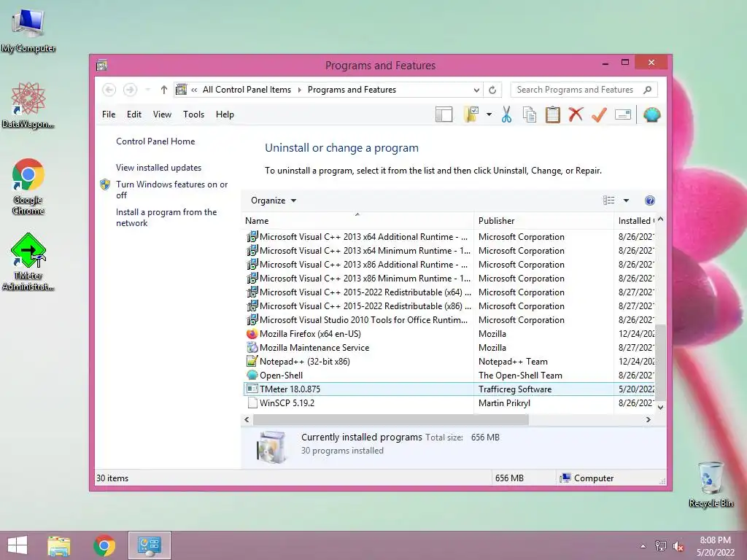Click the change view layout icon
747x560 pixels.
(x=609, y=201)
